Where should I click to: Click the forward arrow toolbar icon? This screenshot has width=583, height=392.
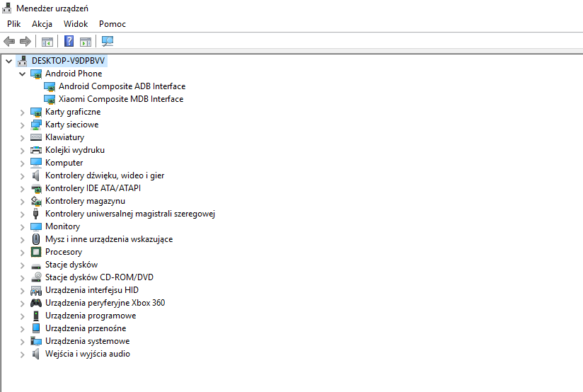click(25, 41)
